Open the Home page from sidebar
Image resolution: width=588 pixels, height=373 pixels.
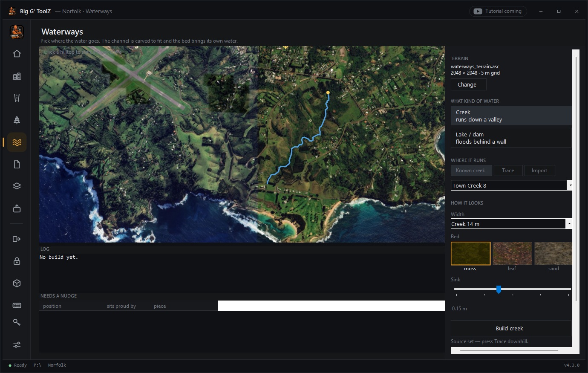tap(17, 54)
